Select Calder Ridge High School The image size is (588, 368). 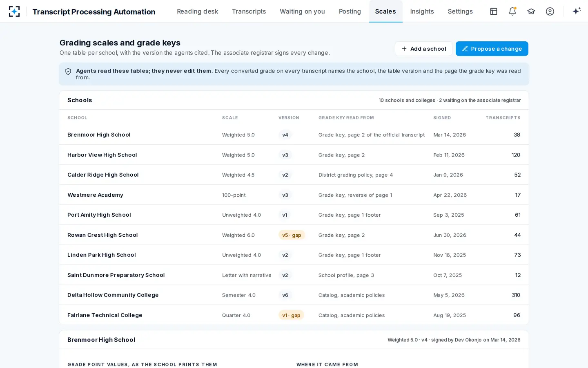click(x=294, y=175)
